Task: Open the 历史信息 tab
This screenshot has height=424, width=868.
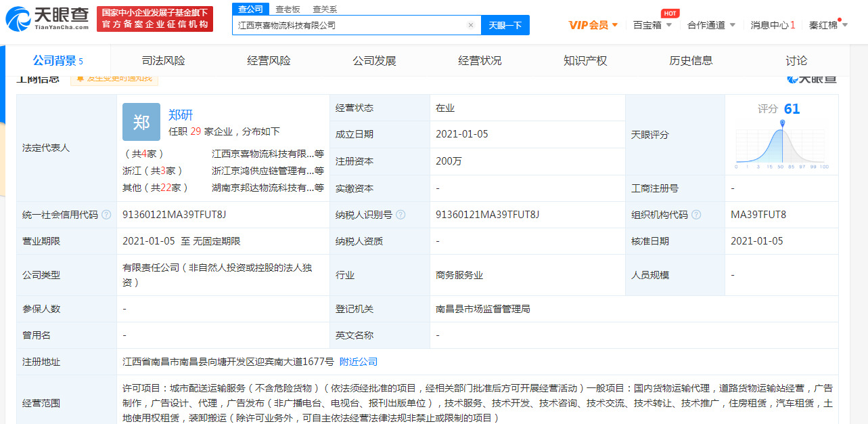Action: coord(691,61)
